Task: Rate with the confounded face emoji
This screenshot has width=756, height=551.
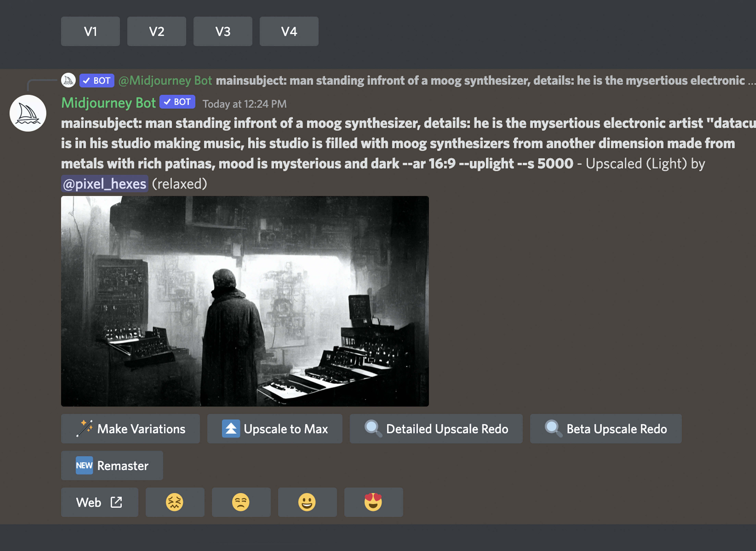Action: click(175, 502)
